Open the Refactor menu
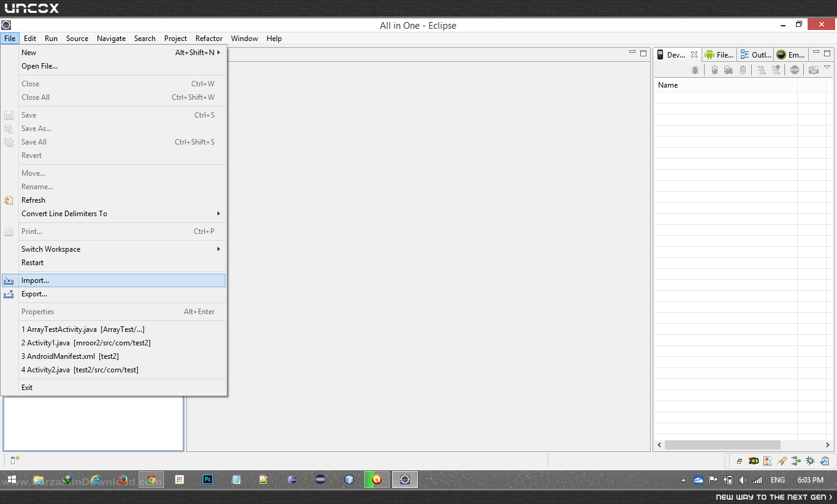837x504 pixels. [209, 39]
